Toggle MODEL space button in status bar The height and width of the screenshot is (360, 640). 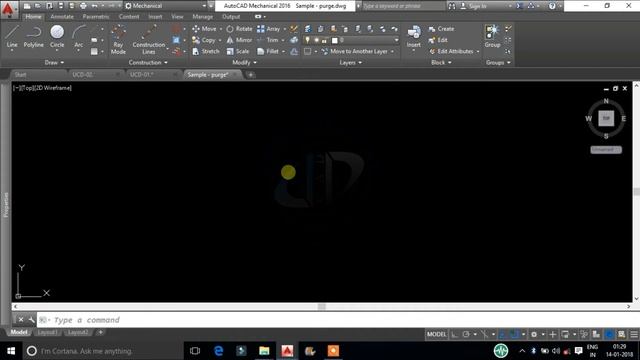(x=437, y=334)
